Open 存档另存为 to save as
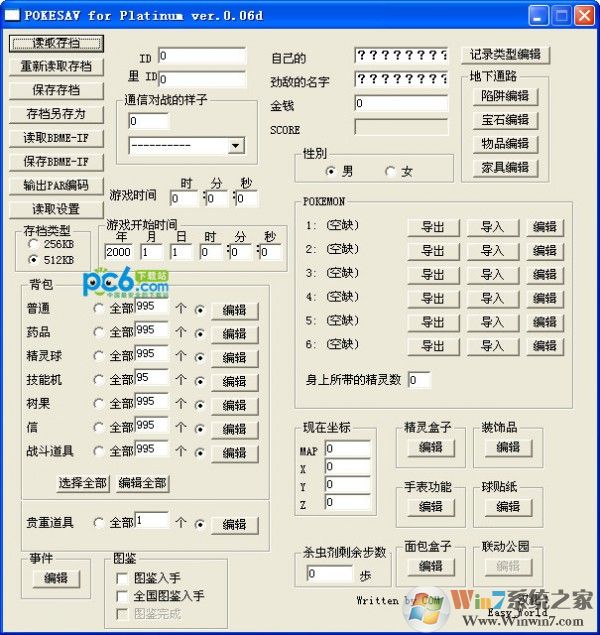600x635 pixels. click(x=56, y=114)
